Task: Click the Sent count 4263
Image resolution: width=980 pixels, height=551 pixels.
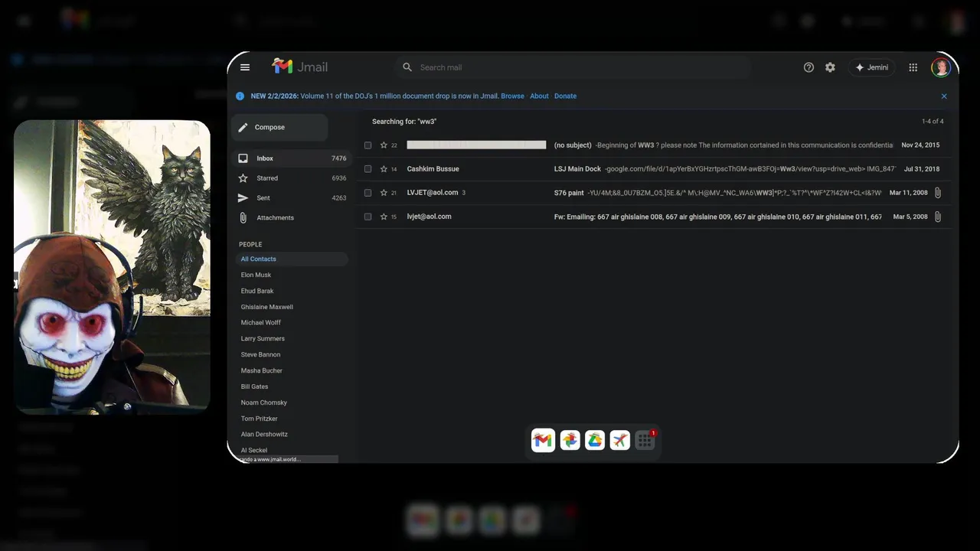Action: [338, 198]
